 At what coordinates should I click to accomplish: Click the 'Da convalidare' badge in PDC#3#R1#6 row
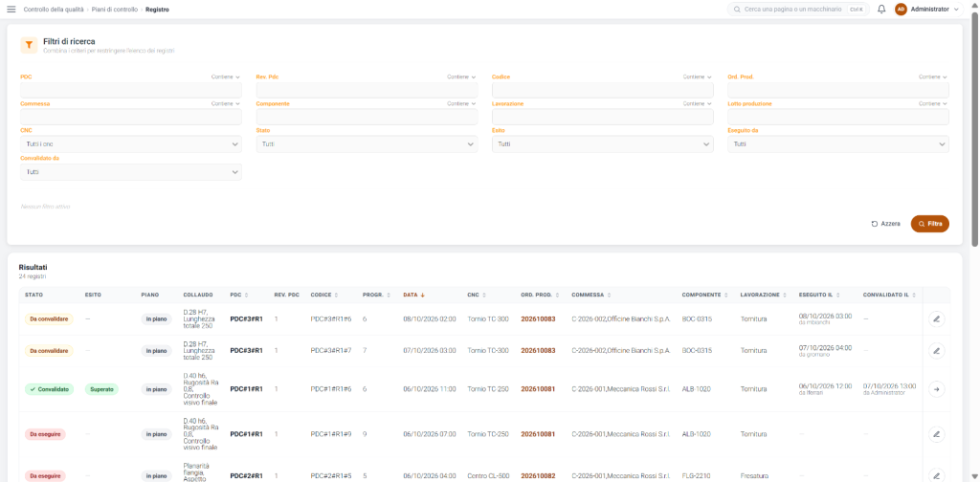50,319
